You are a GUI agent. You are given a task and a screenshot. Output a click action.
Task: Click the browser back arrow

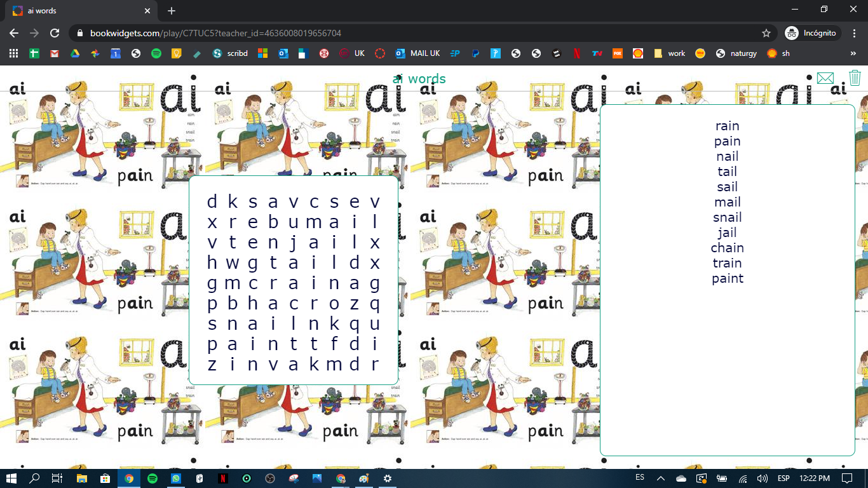tap(14, 33)
